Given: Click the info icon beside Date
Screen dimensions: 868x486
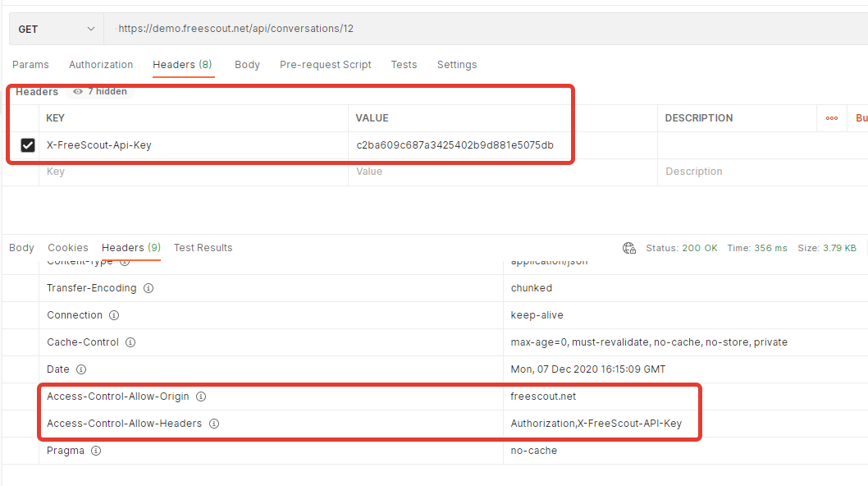Looking at the screenshot, I should click(x=81, y=369).
